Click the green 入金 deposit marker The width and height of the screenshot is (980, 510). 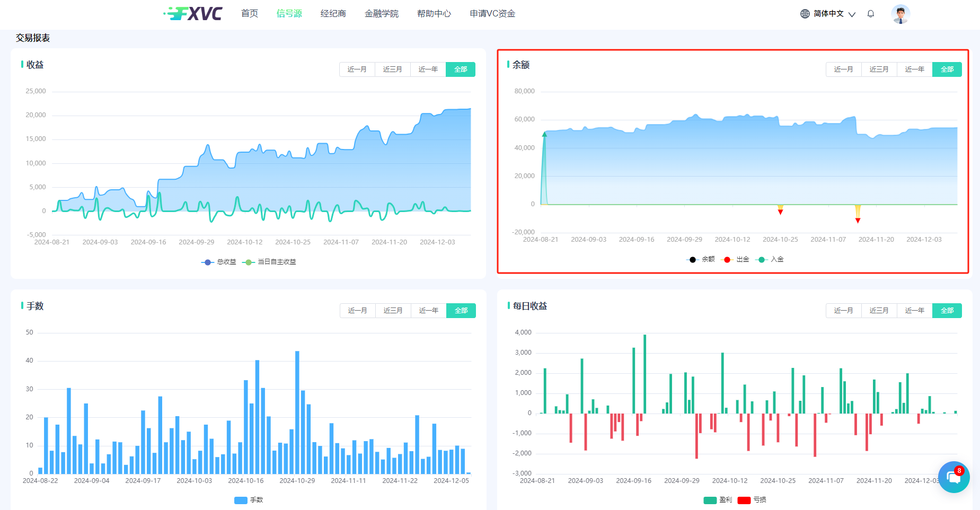point(544,135)
